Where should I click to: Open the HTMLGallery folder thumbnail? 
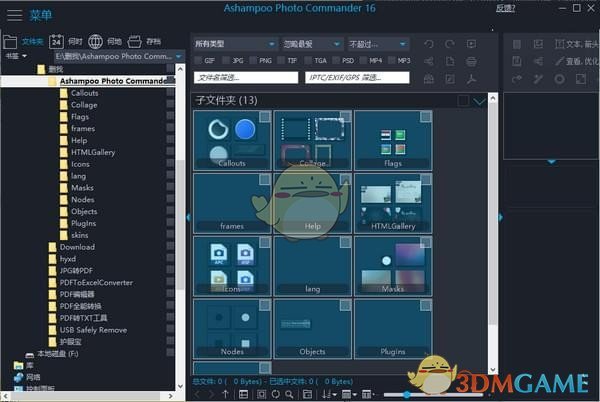393,203
